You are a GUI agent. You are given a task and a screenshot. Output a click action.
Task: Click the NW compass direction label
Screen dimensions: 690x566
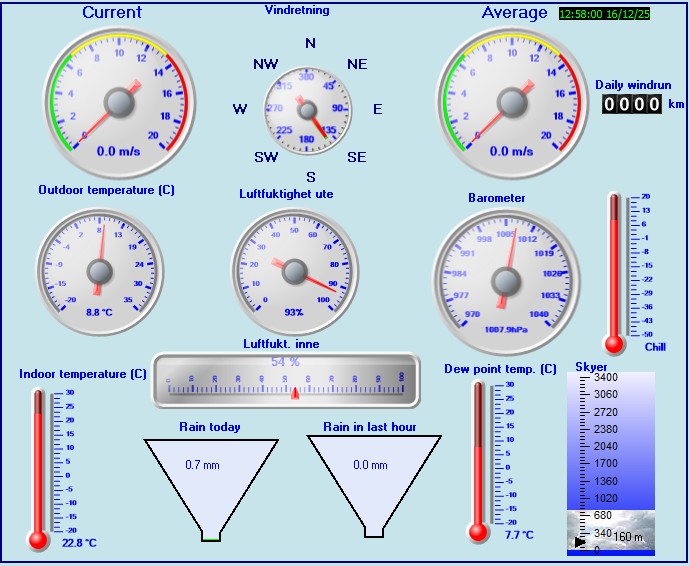click(266, 64)
